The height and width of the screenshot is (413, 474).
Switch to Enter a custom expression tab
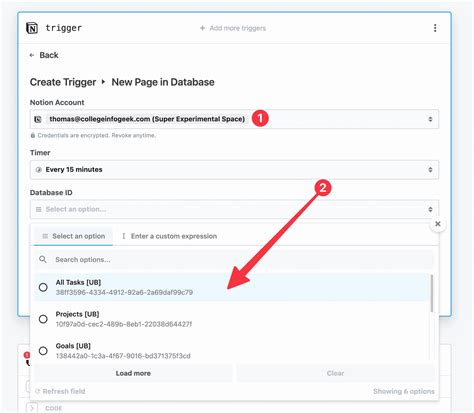(x=169, y=236)
